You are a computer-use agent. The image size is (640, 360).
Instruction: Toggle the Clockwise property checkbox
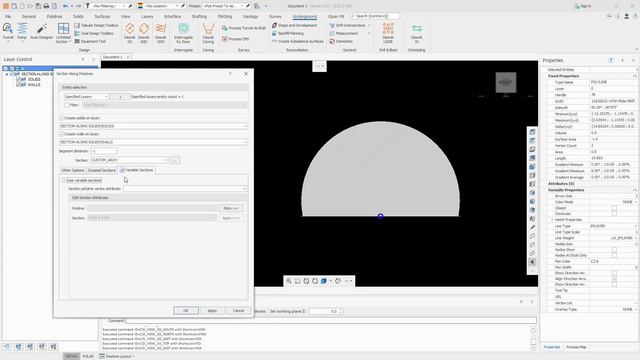point(614,213)
